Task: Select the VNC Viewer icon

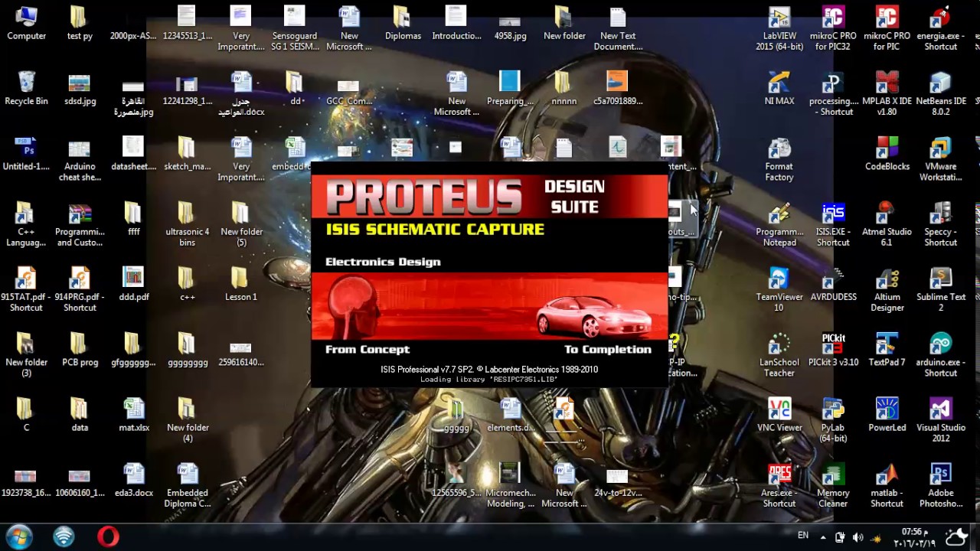Action: 779,416
